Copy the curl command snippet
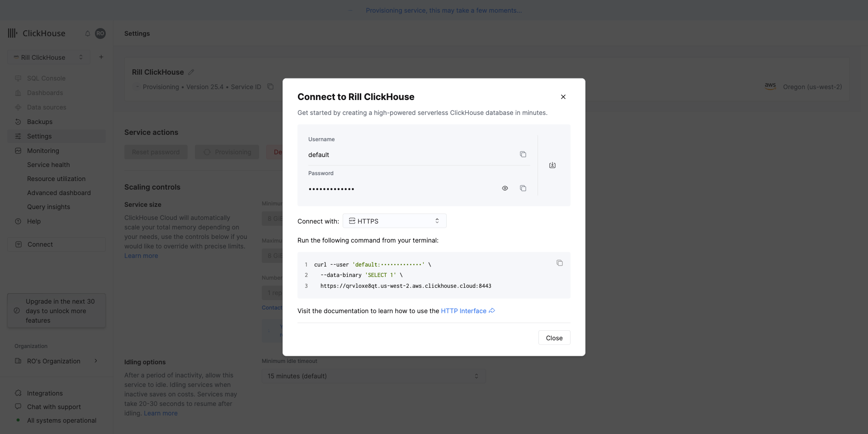This screenshot has width=868, height=434. pos(560,263)
